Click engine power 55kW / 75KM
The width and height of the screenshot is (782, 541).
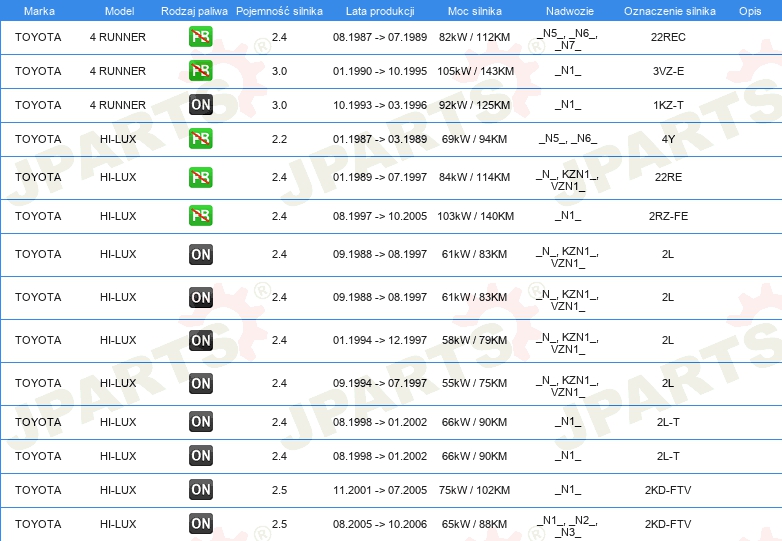pyautogui.click(x=474, y=383)
